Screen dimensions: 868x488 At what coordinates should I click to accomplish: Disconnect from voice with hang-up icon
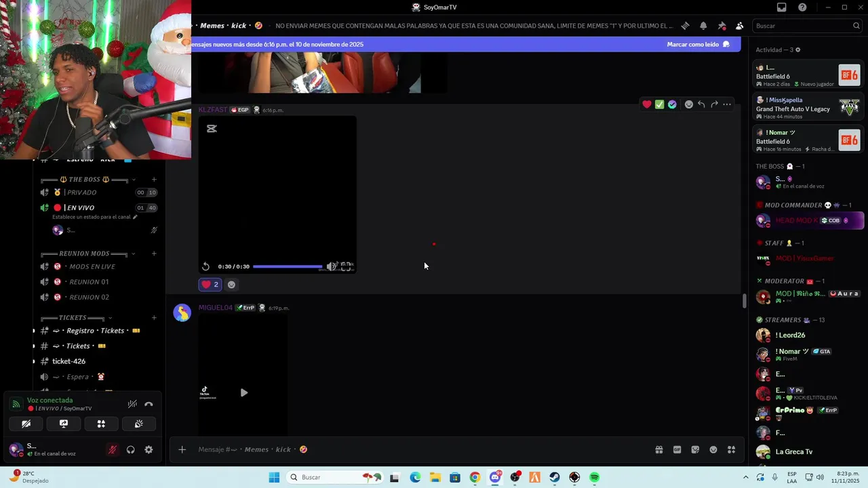pyautogui.click(x=149, y=404)
